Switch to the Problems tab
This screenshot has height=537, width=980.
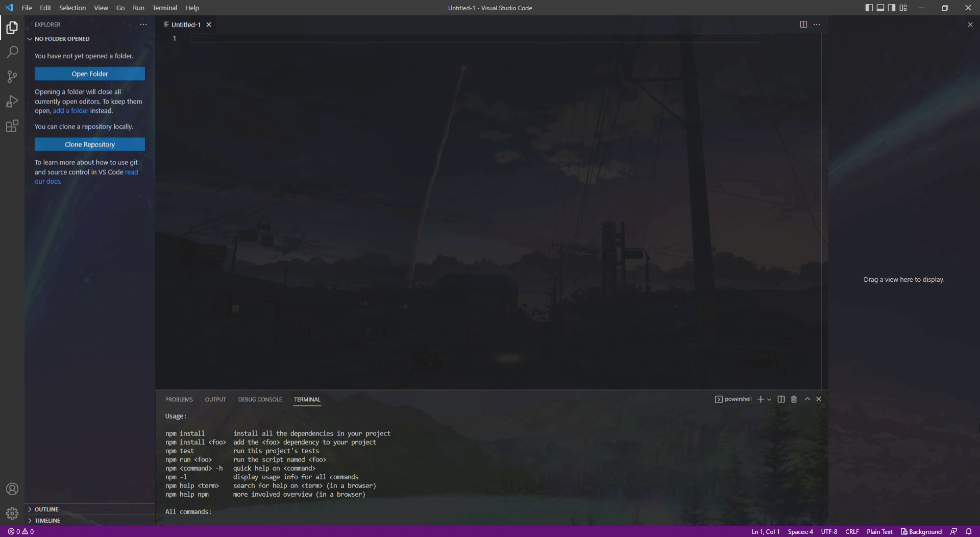(x=179, y=400)
